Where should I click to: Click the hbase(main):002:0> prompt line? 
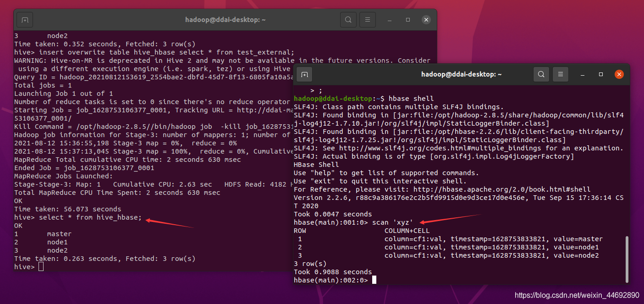[335, 280]
